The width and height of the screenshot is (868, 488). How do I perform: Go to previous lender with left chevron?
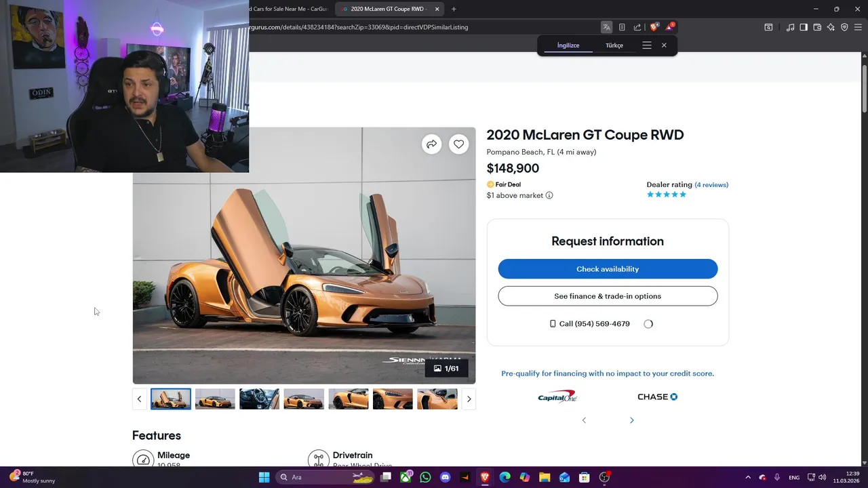584,420
